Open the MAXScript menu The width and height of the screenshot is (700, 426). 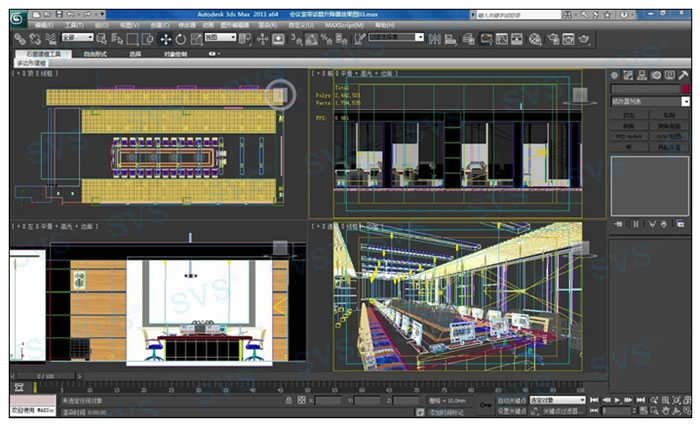(343, 24)
